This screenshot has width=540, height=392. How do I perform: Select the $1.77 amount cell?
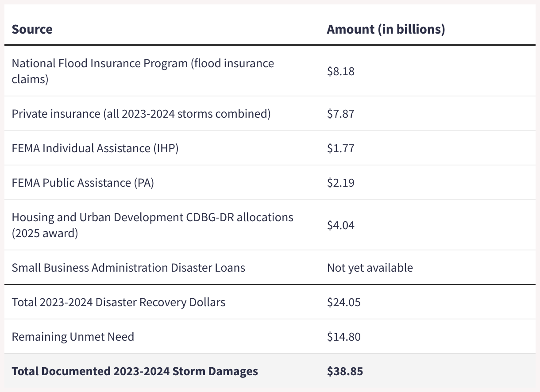(x=340, y=148)
